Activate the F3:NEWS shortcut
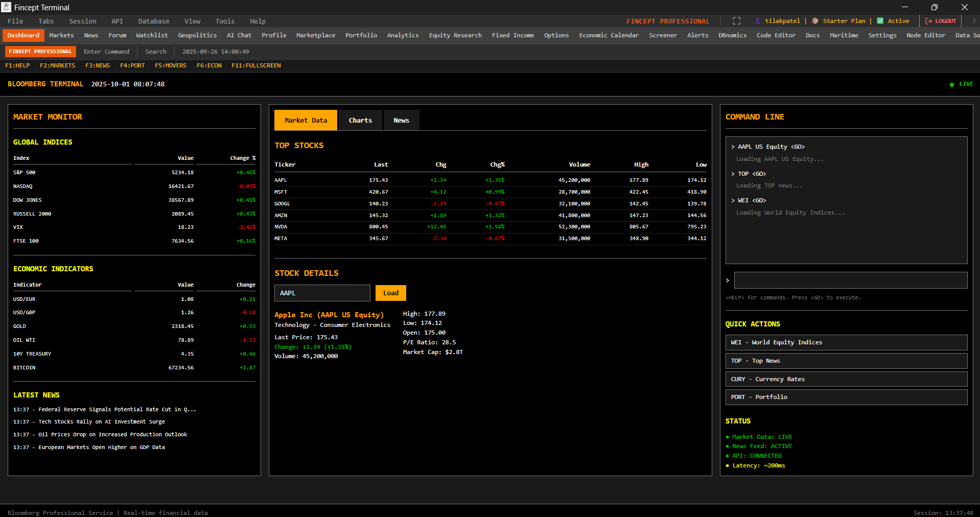 tap(97, 65)
